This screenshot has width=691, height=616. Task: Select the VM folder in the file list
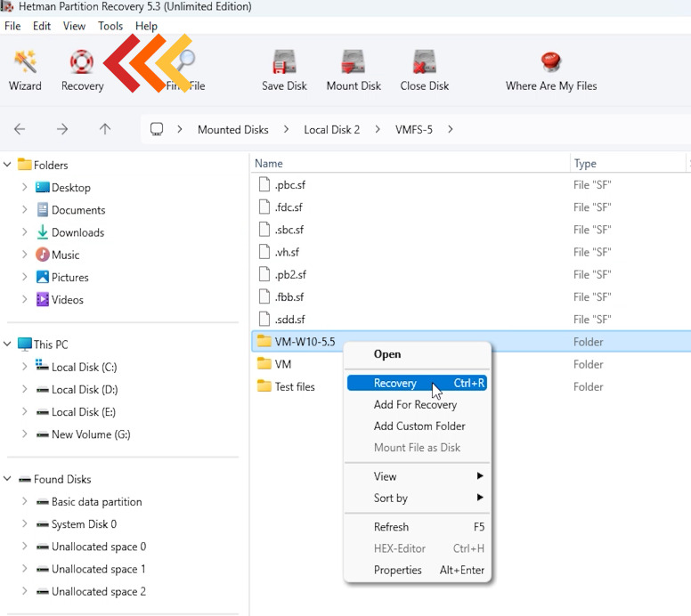pyautogui.click(x=282, y=364)
